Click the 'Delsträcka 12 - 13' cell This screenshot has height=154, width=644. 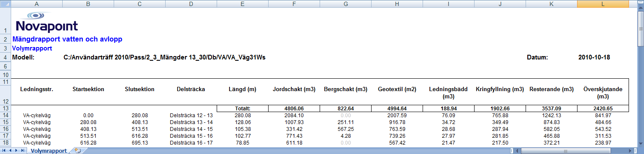point(191,115)
